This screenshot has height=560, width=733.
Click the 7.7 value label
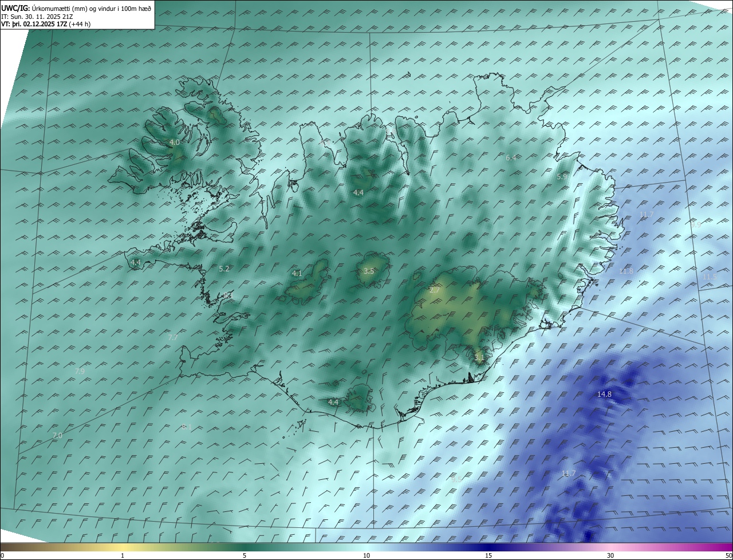(172, 337)
